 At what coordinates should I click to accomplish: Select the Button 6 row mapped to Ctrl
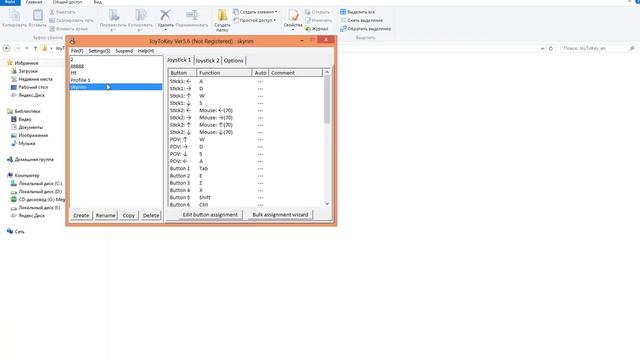click(x=246, y=204)
